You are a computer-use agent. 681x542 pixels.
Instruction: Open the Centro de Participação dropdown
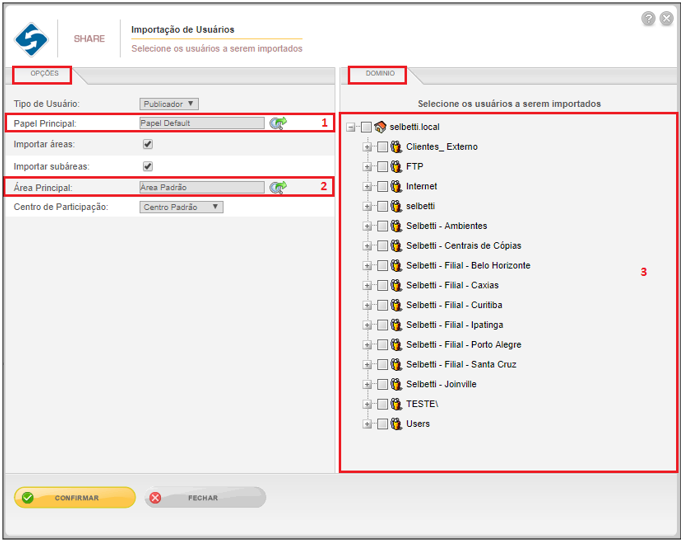click(x=181, y=207)
